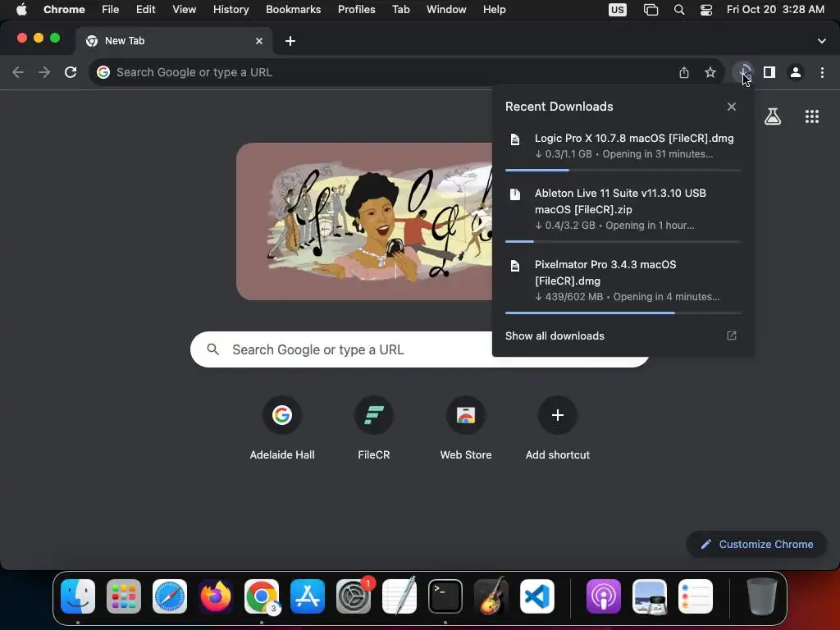Screen dimensions: 840x630
Task: Open the Profiles menu
Action: coord(356,10)
